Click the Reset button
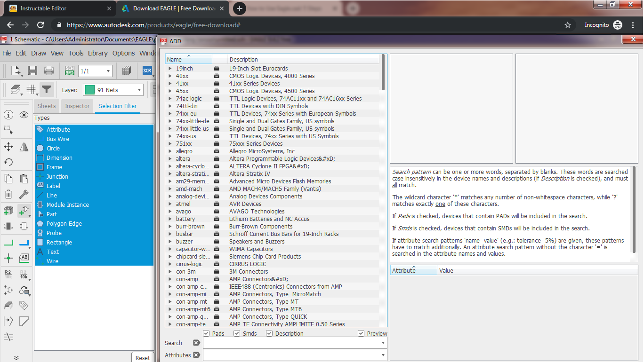 143,357
